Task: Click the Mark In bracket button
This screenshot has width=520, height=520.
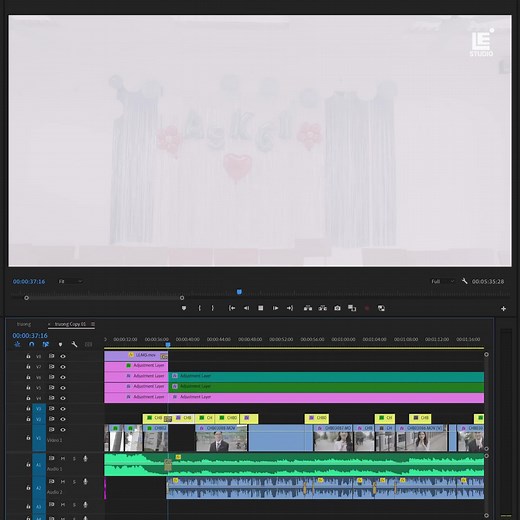Action: [x=199, y=308]
